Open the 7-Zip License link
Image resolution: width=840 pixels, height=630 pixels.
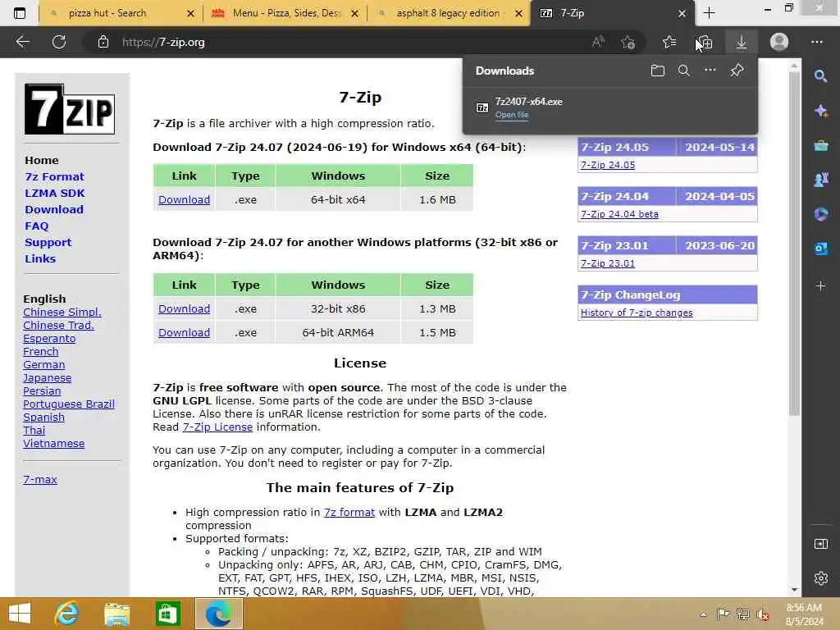tap(217, 427)
